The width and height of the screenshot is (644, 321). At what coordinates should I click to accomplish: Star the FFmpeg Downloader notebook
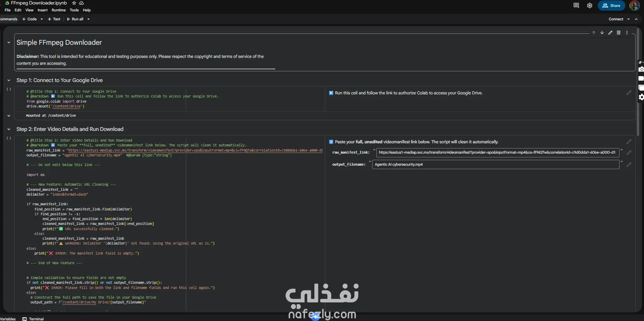pos(74,3)
